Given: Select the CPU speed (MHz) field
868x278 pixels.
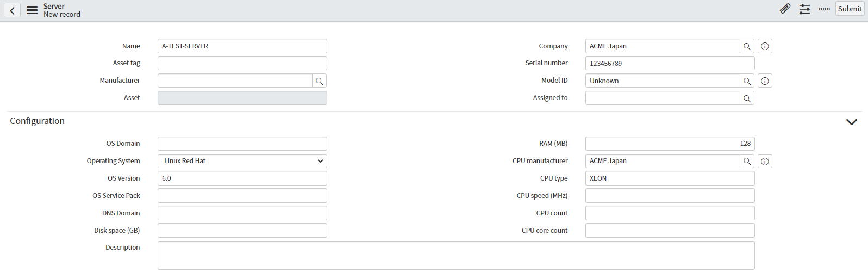Looking at the screenshot, I should [x=670, y=195].
